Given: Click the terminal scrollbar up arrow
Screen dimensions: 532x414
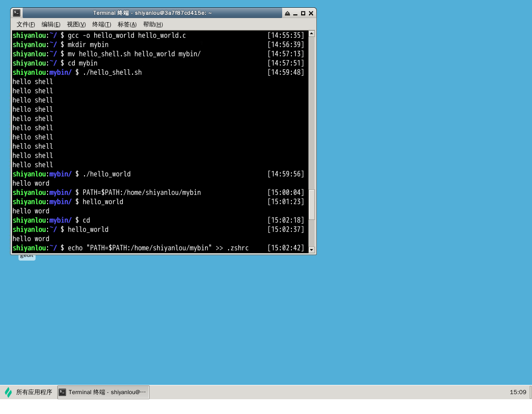Looking at the screenshot, I should click(311, 34).
